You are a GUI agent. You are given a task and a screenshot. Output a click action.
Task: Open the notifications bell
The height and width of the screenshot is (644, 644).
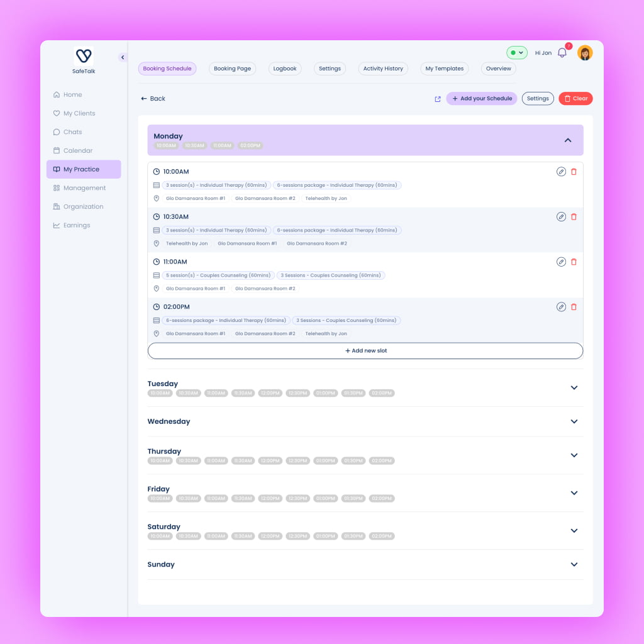click(x=562, y=53)
